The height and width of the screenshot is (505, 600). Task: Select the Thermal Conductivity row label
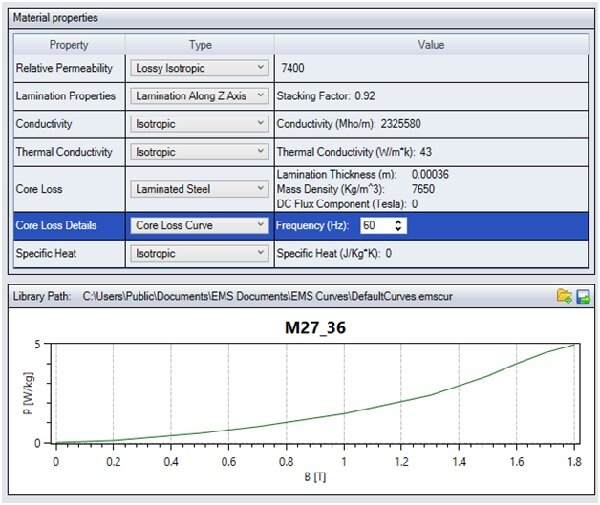click(x=64, y=152)
